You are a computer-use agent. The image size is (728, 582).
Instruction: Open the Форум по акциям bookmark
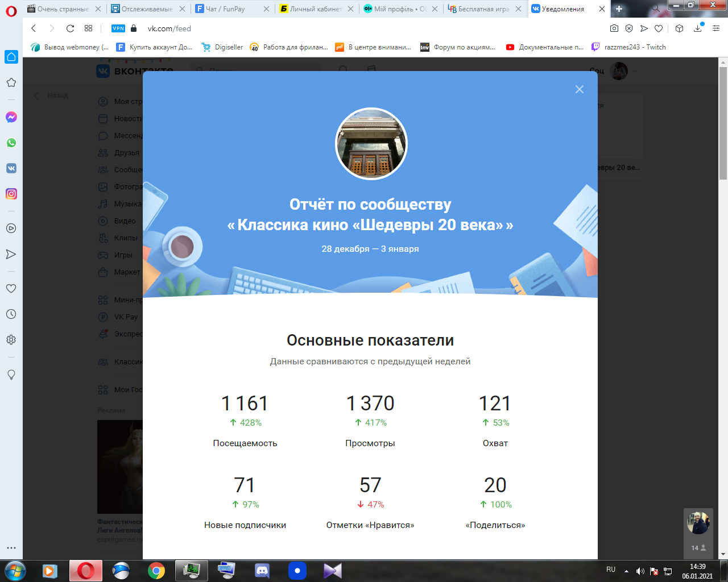point(458,47)
